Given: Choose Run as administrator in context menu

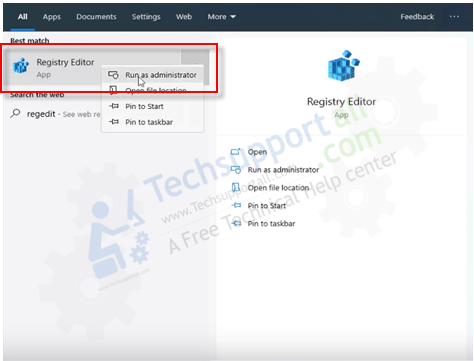Looking at the screenshot, I should tap(161, 75).
